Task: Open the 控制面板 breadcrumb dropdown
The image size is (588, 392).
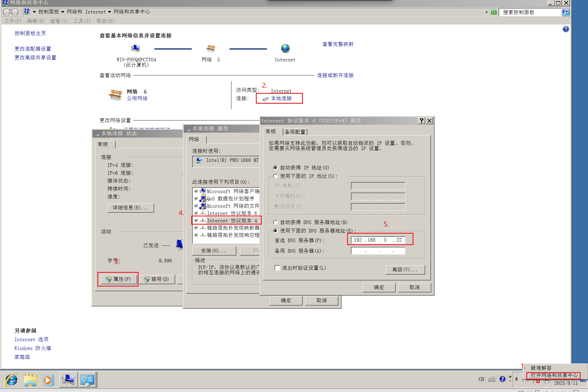Action: click(62, 12)
